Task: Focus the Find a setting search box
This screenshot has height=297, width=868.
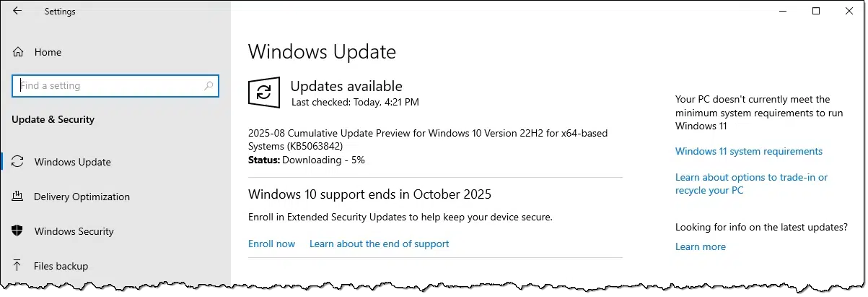Action: pyautogui.click(x=115, y=85)
